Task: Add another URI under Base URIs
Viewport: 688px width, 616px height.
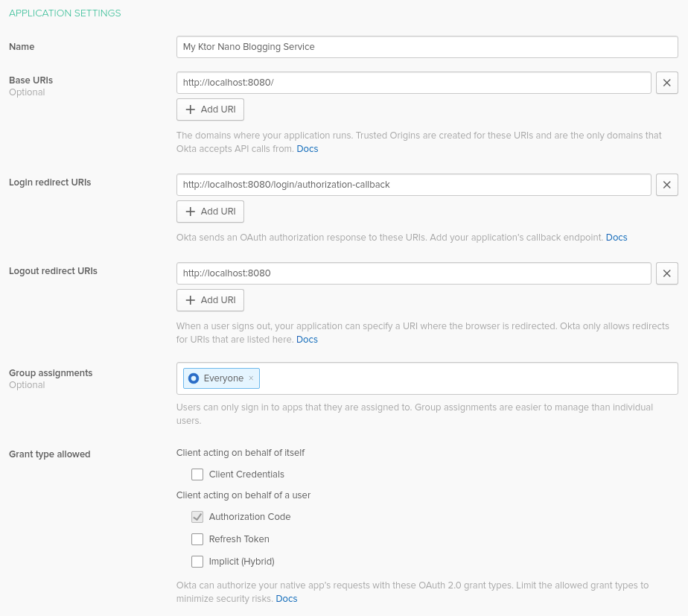Action: point(210,109)
